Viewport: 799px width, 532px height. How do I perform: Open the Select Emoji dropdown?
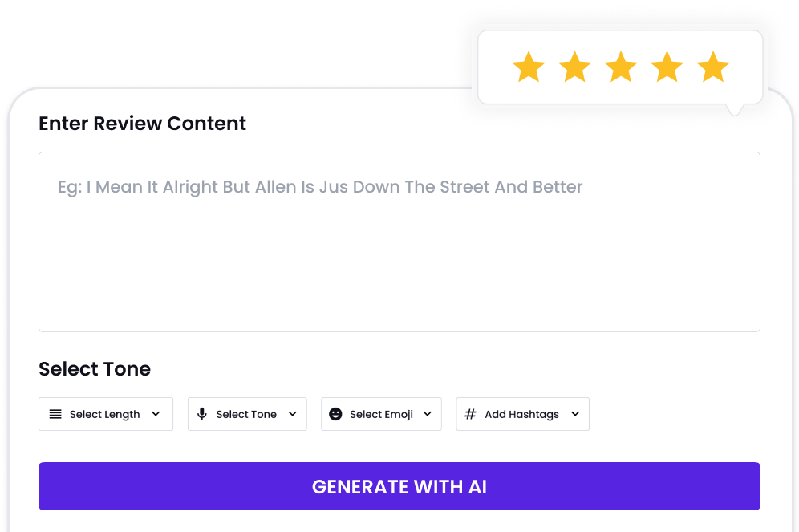point(381,414)
